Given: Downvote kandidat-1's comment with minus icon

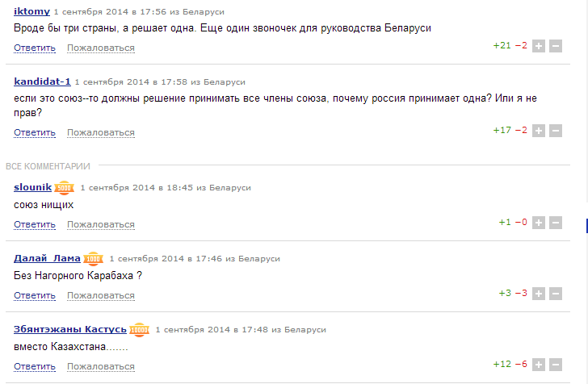Looking at the screenshot, I should point(556,131).
